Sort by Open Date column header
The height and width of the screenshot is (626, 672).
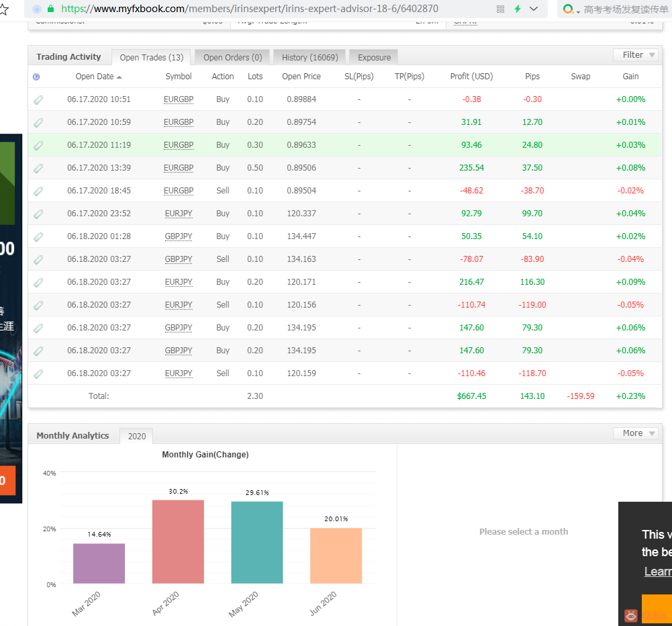coord(99,77)
